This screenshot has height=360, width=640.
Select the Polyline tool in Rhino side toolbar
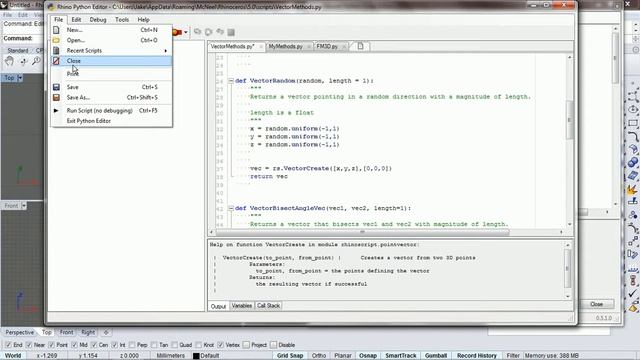click(633, 96)
